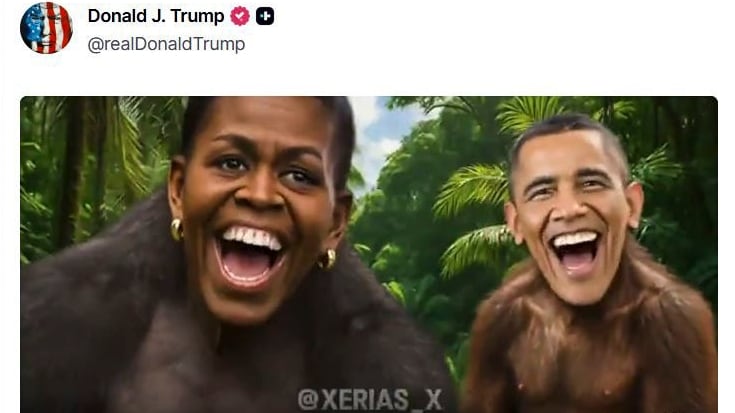Click the red-striped half of the avatar
The width and height of the screenshot is (735, 413).
point(60,28)
